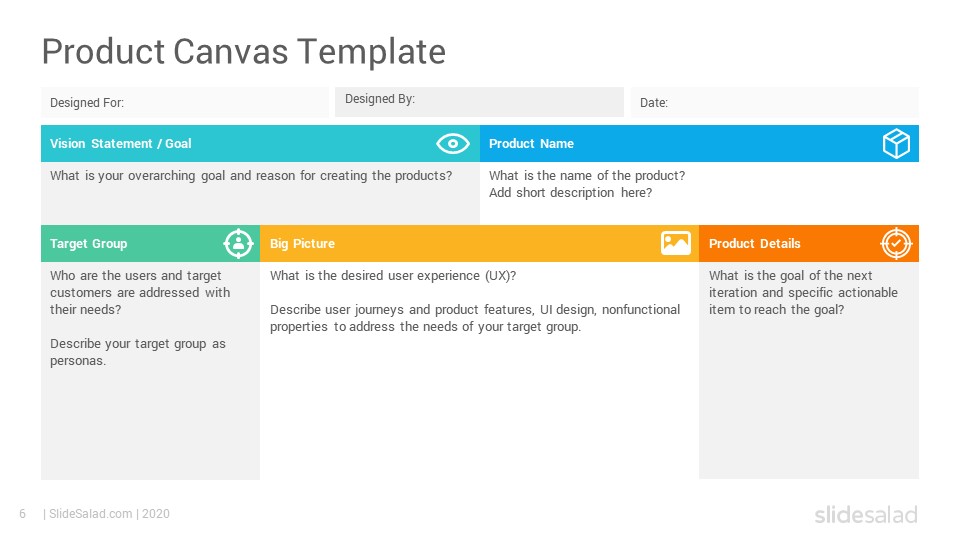Click the picture icon in Big Picture header
This screenshot has height=540, width=960.
[x=675, y=243]
